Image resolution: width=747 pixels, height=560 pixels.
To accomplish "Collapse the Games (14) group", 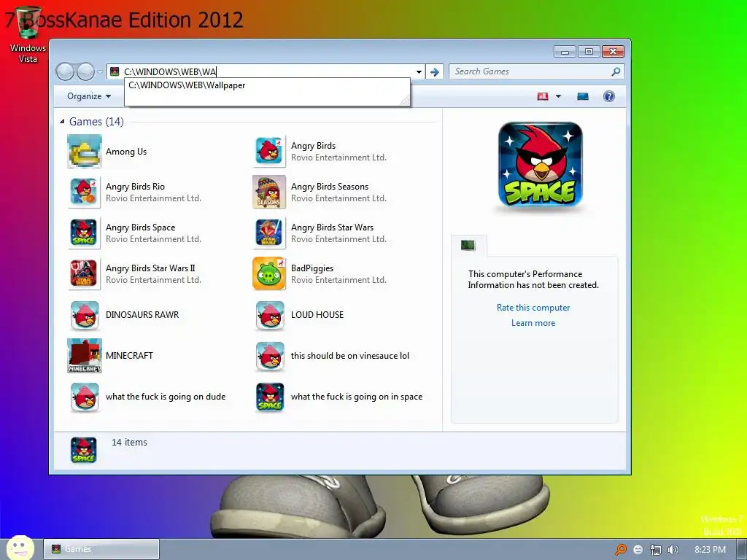I will coord(62,122).
